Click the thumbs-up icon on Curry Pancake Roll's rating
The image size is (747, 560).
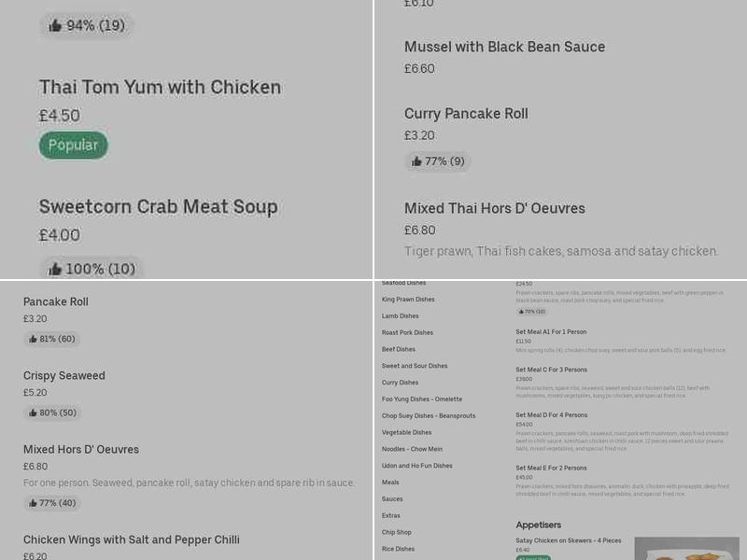coord(417,161)
